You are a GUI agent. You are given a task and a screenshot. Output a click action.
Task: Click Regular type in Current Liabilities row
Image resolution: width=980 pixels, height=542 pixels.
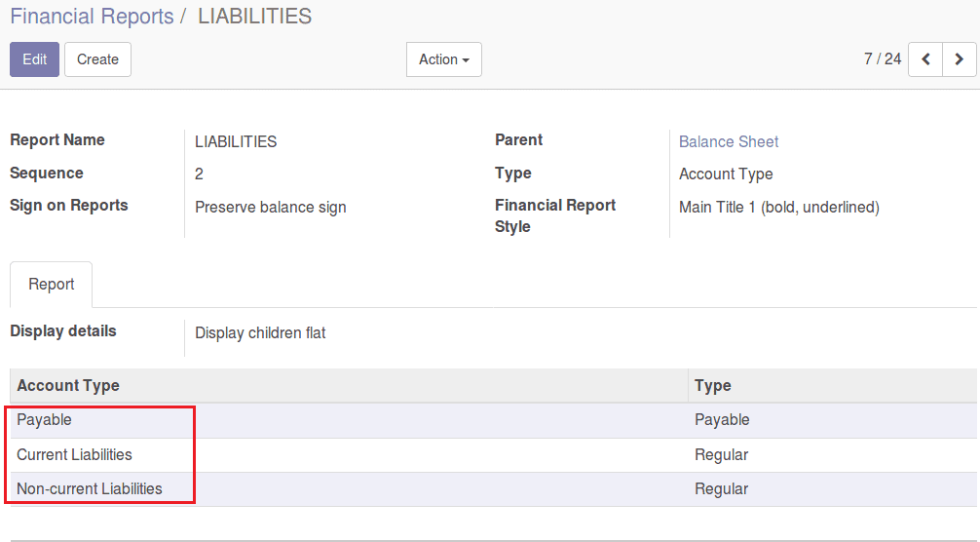coord(721,455)
